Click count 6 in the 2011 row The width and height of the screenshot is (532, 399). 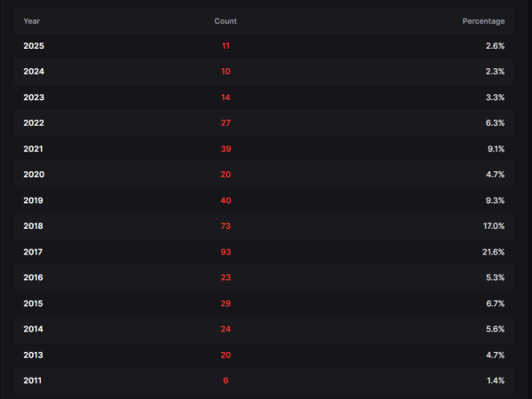pos(225,380)
